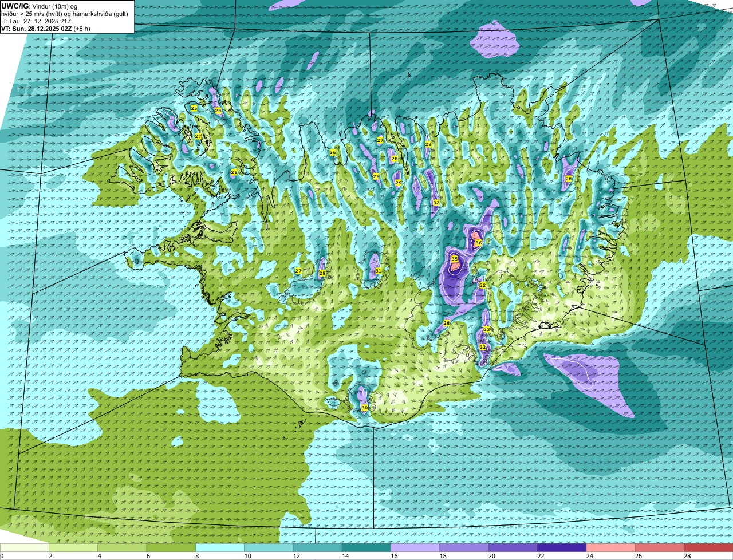Select the 20–22 m/s violet legend swatch
The height and width of the screenshot is (560, 733).
click(x=513, y=547)
